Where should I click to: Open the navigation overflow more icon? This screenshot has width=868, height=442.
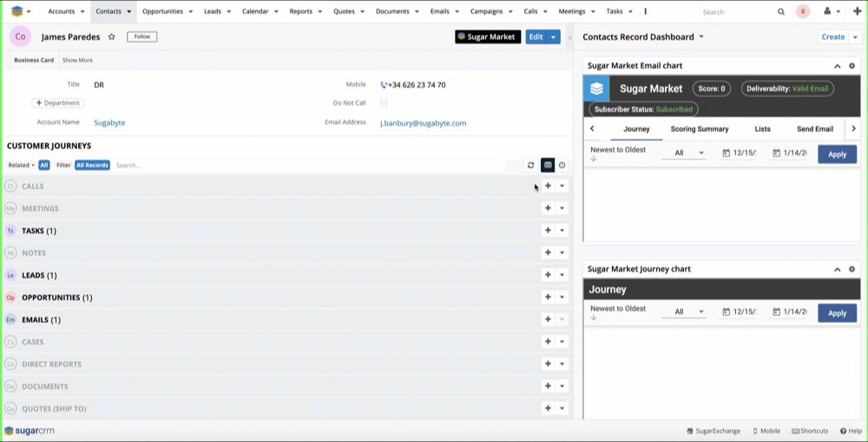coord(645,11)
